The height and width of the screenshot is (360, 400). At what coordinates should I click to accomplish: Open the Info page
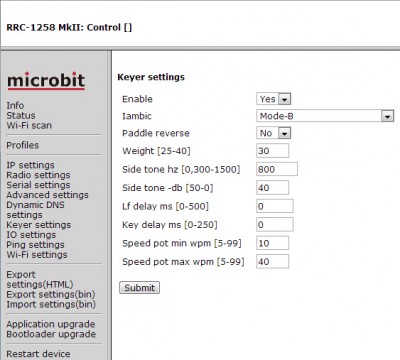pos(15,105)
